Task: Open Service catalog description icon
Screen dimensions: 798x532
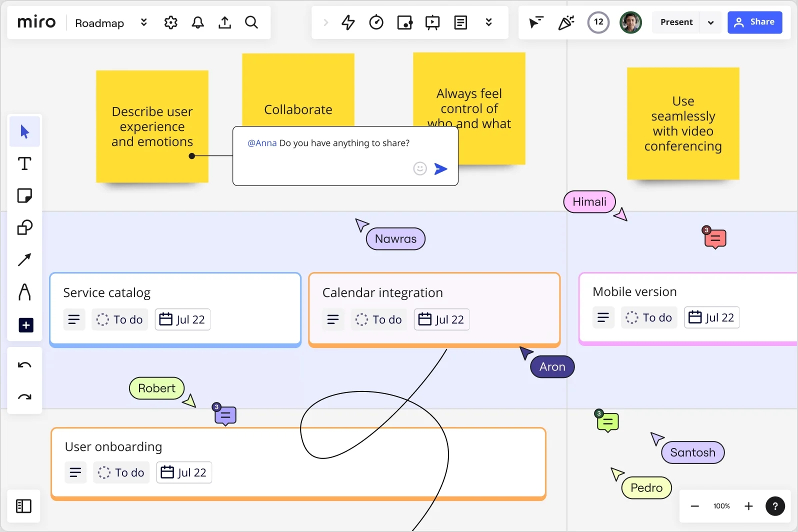Action: 74,319
